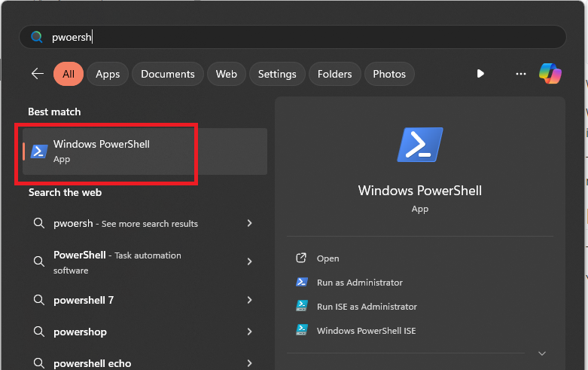Switch to the Documents filter tab
Screen dimensions: 588x370
(x=167, y=74)
